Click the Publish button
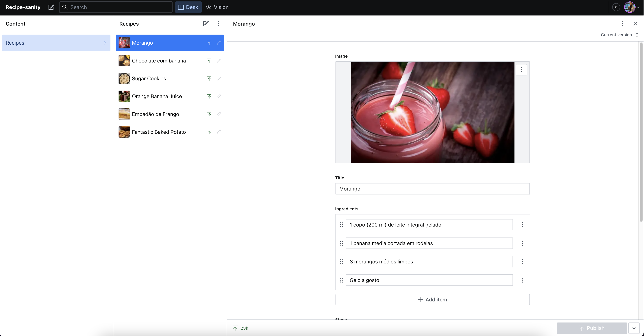This screenshot has height=336, width=644. tap(592, 328)
